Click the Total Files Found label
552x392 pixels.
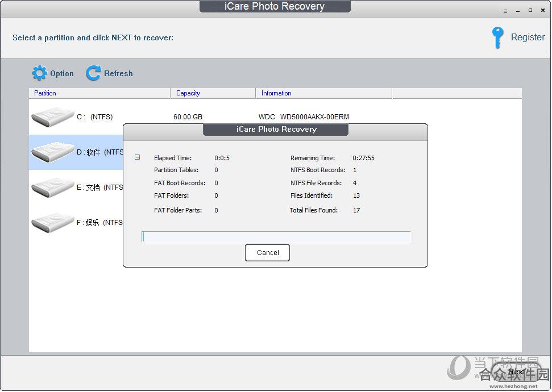tap(314, 210)
